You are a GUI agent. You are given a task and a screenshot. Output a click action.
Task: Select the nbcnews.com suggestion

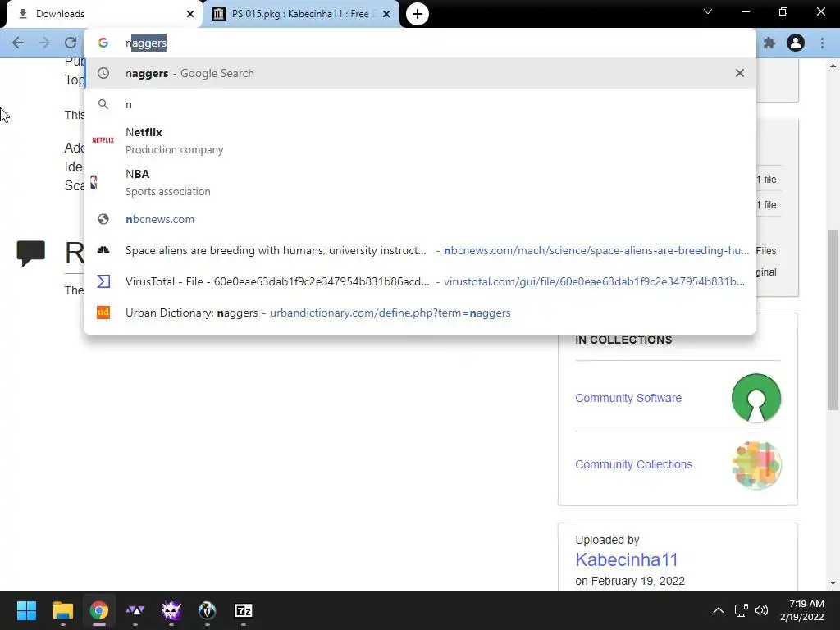pos(421,219)
